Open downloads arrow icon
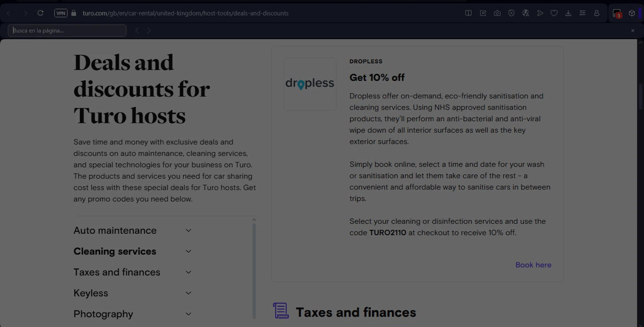Image resolution: width=644 pixels, height=327 pixels. 568,13
